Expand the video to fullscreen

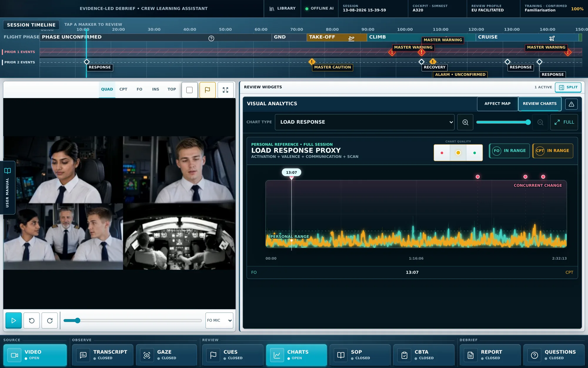pyautogui.click(x=225, y=90)
